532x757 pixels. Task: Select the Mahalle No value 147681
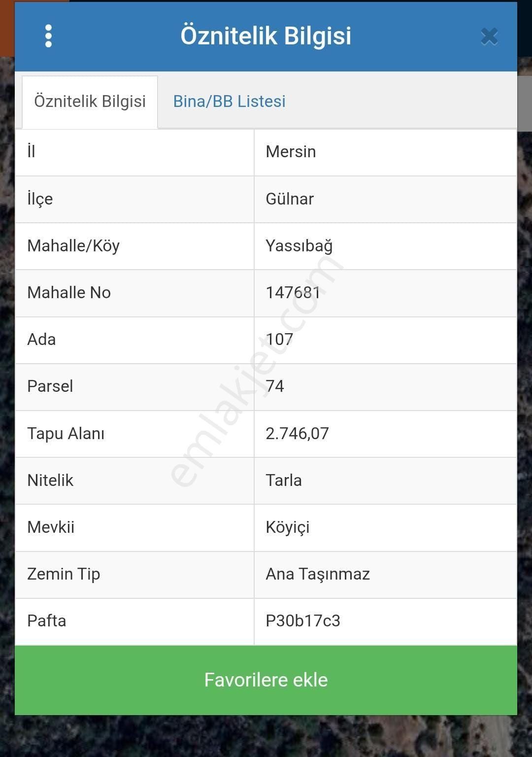click(293, 293)
